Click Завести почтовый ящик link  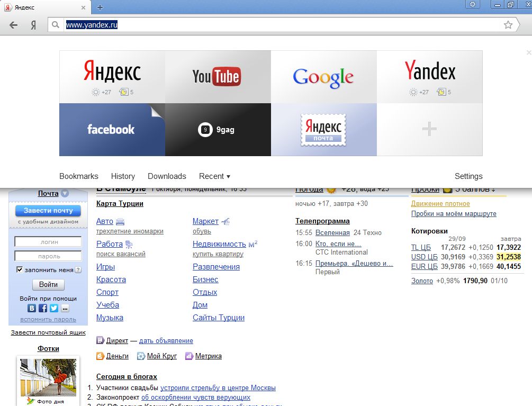click(48, 332)
